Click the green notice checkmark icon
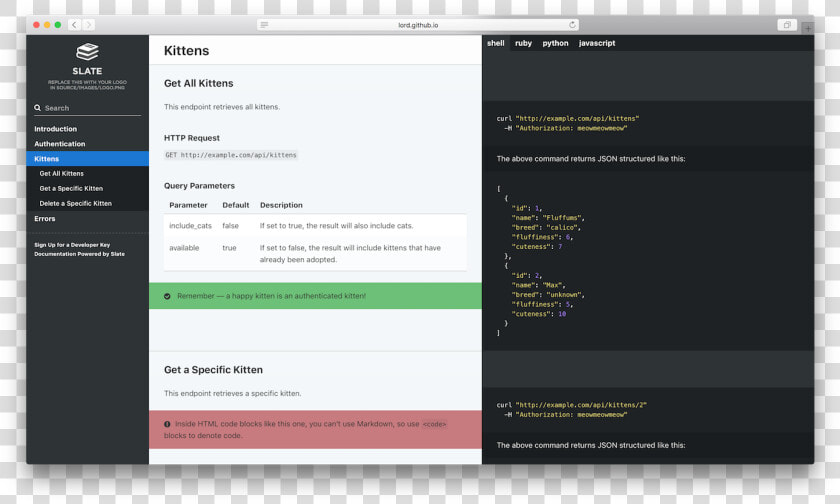The width and height of the screenshot is (840, 504). point(167,296)
